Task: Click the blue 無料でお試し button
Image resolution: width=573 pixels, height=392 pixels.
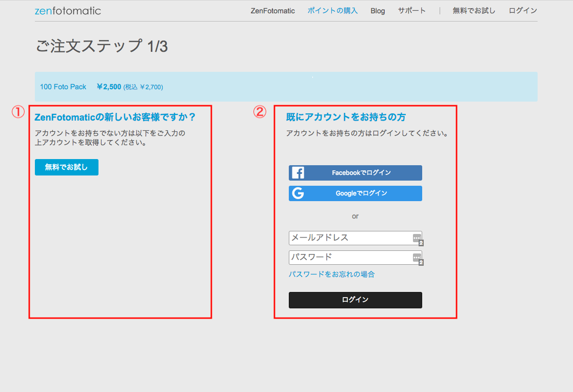Action: point(67,167)
